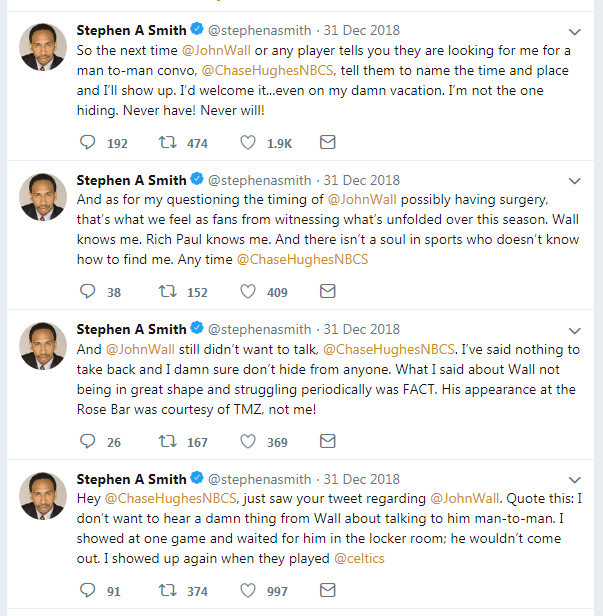Like the tweet with 369 likes
Viewport: 603px width, 616px height.
(248, 441)
